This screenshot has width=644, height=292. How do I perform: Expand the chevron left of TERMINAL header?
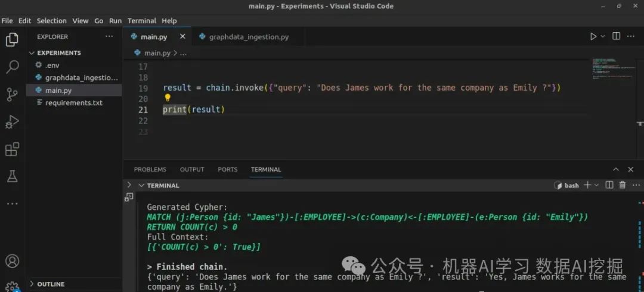coord(129,185)
